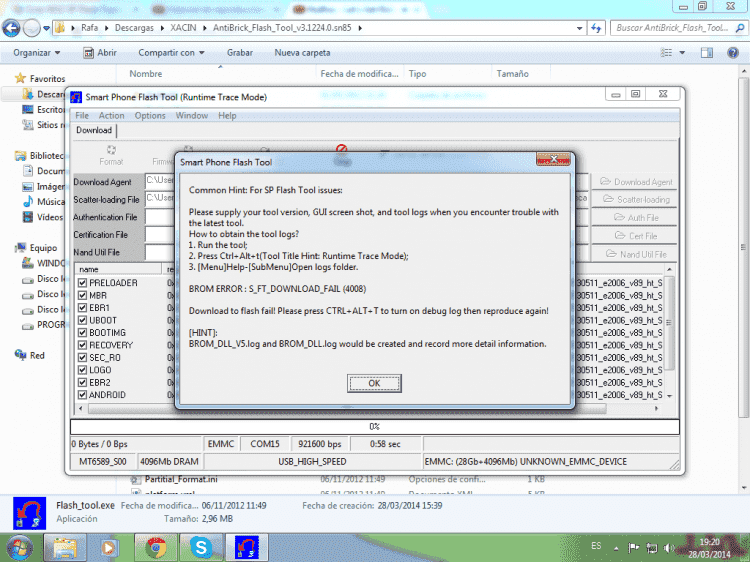Open Skype from the taskbar
Screen dimensions: 750x562
click(200, 548)
